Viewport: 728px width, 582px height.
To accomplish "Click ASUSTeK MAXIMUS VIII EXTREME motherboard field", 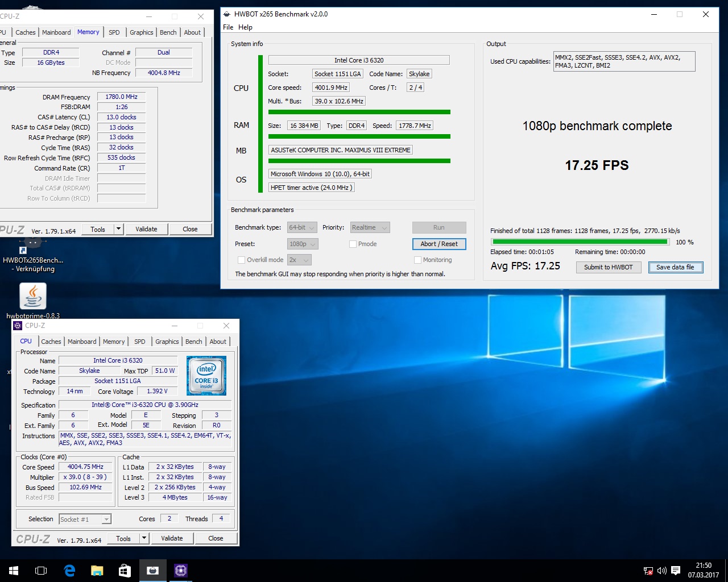I will click(x=341, y=150).
